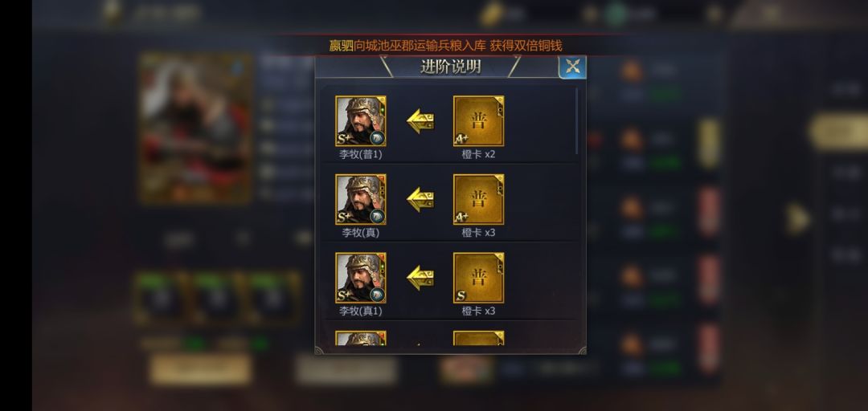Tap the S-grade orange card icon
868x411 pixels.
point(478,278)
